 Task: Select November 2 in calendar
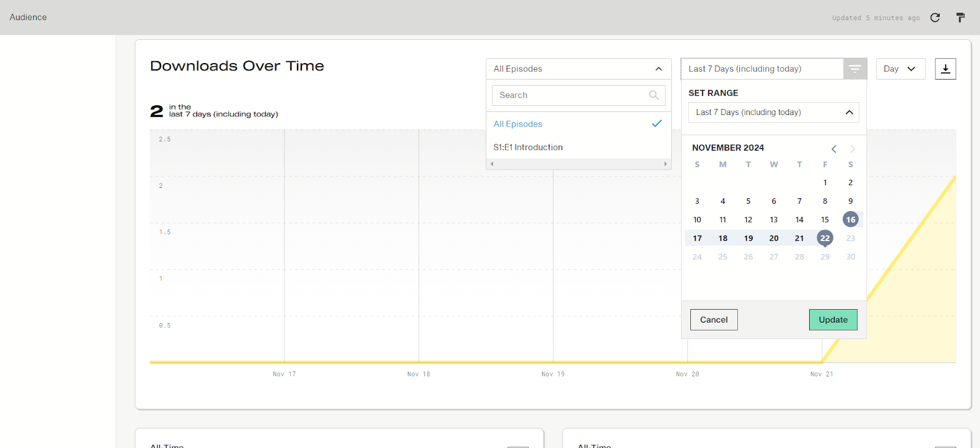tap(851, 182)
